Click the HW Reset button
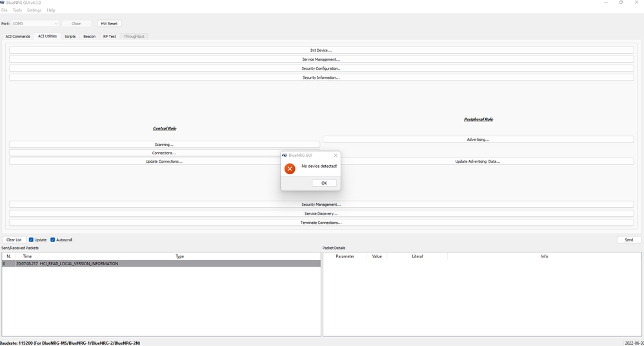The image size is (644, 346). click(109, 24)
